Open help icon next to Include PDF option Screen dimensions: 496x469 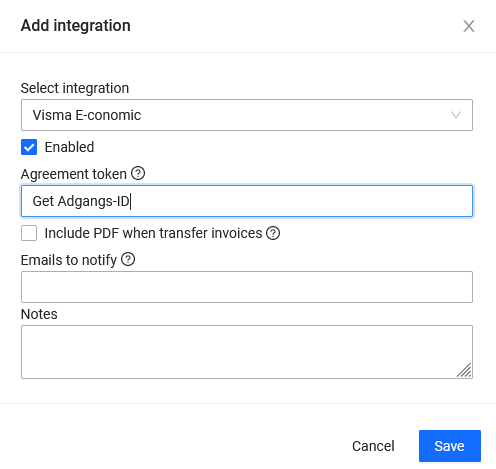click(273, 233)
